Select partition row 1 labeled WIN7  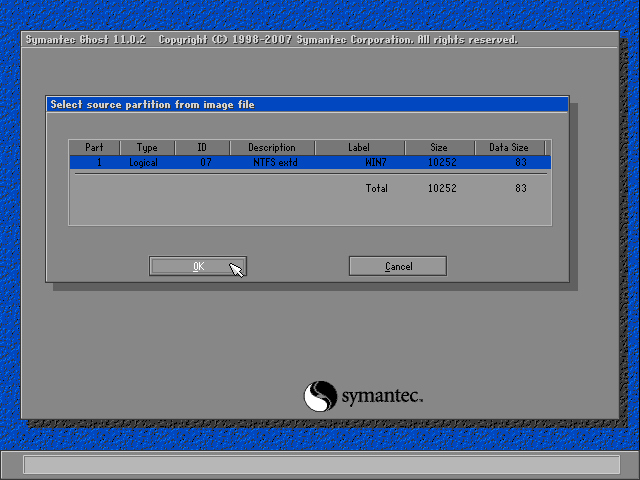click(x=310, y=162)
